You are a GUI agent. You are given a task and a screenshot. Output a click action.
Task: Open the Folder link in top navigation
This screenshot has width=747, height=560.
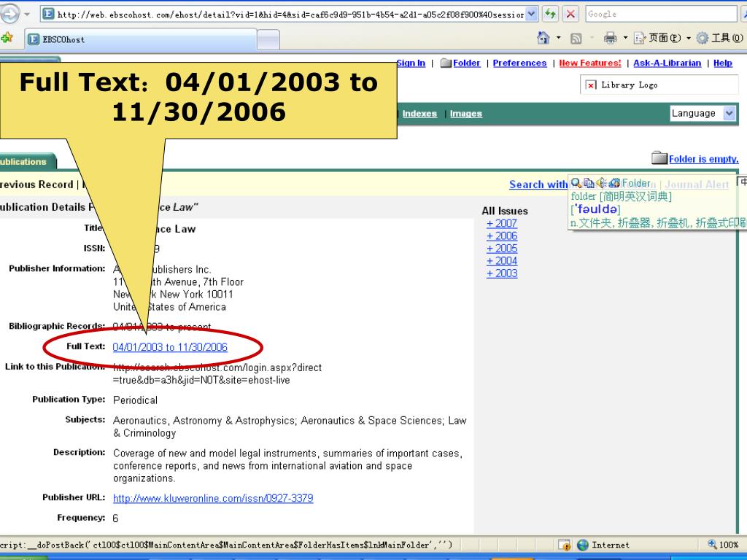466,63
